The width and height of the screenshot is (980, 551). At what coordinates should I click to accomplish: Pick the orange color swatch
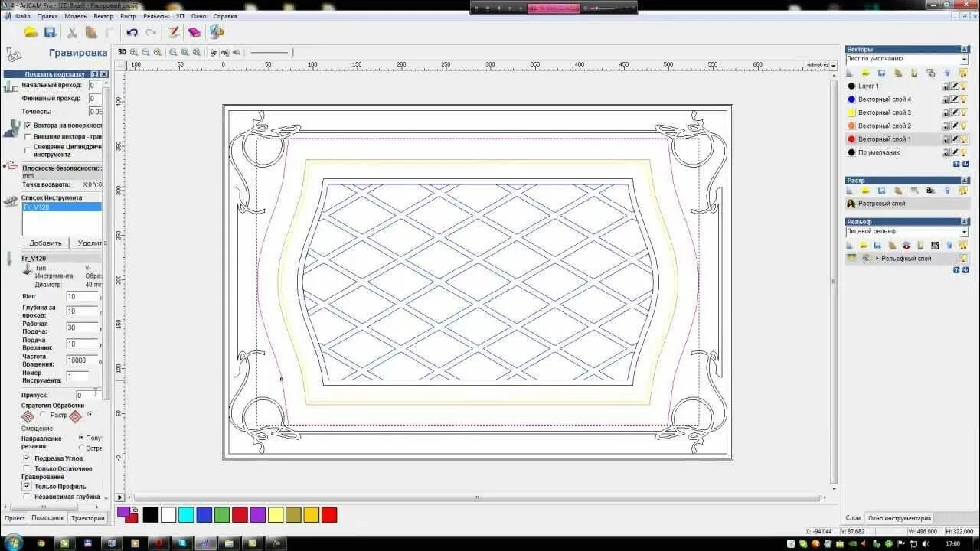[311, 515]
